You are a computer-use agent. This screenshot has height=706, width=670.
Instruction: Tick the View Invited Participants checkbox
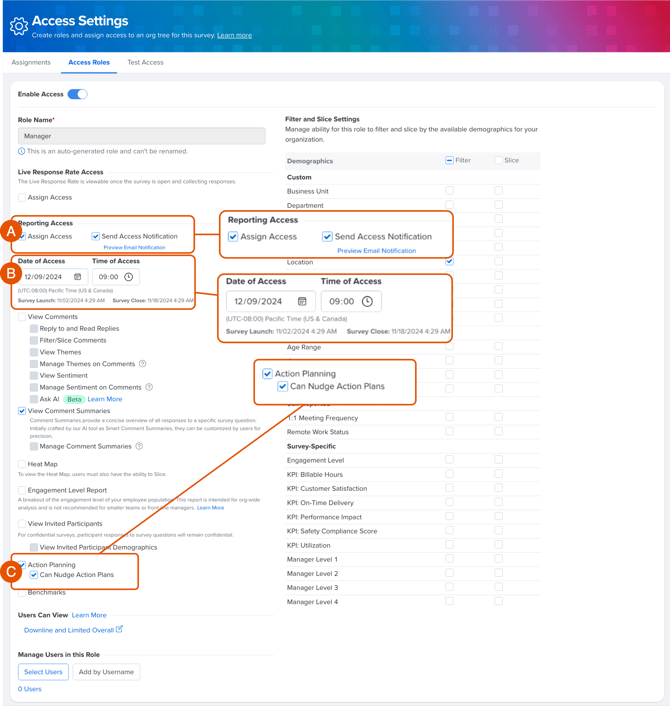22,523
